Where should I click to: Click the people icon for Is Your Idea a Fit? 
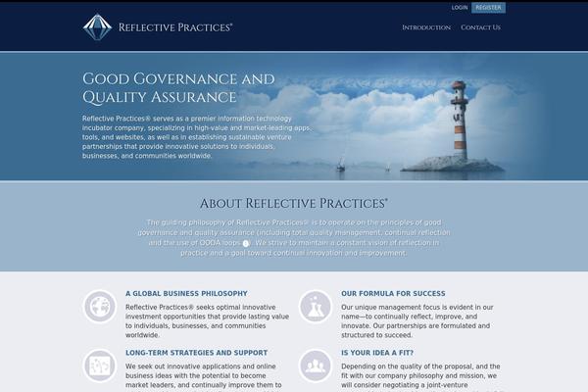[x=315, y=366]
